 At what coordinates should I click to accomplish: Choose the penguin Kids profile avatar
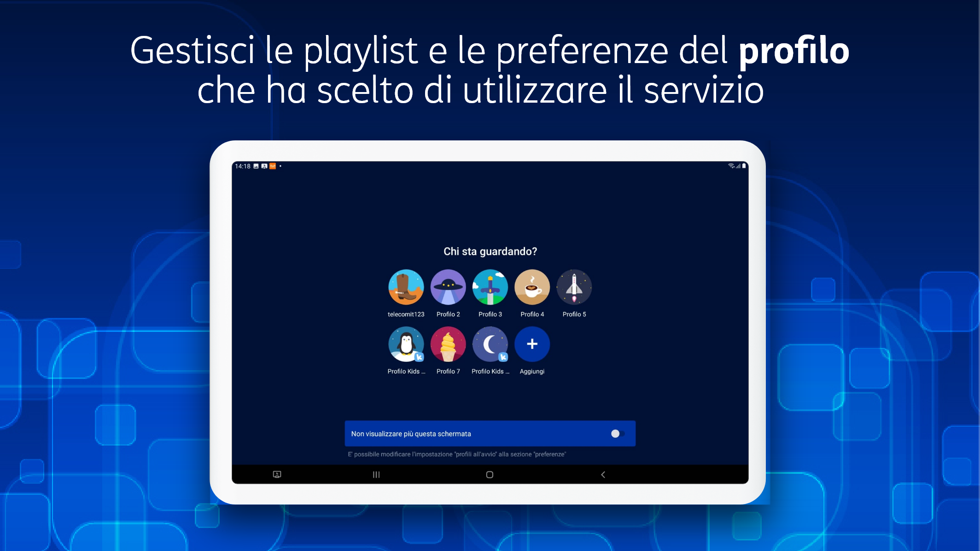coord(406,344)
